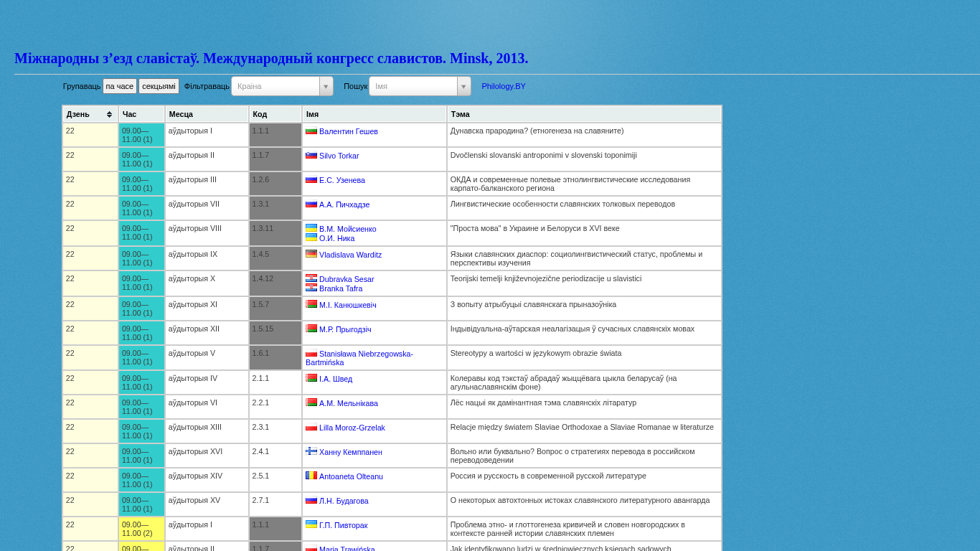Click the Ukrainian flag beside Г.П. Пивторак
The image size is (980, 551).
point(311,524)
